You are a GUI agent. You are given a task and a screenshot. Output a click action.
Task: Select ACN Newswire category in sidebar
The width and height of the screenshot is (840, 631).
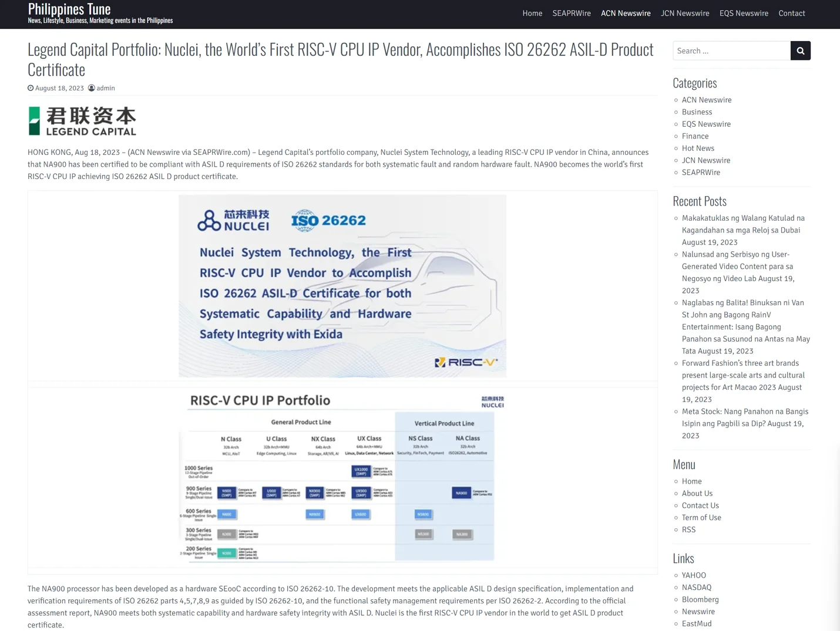click(x=707, y=100)
